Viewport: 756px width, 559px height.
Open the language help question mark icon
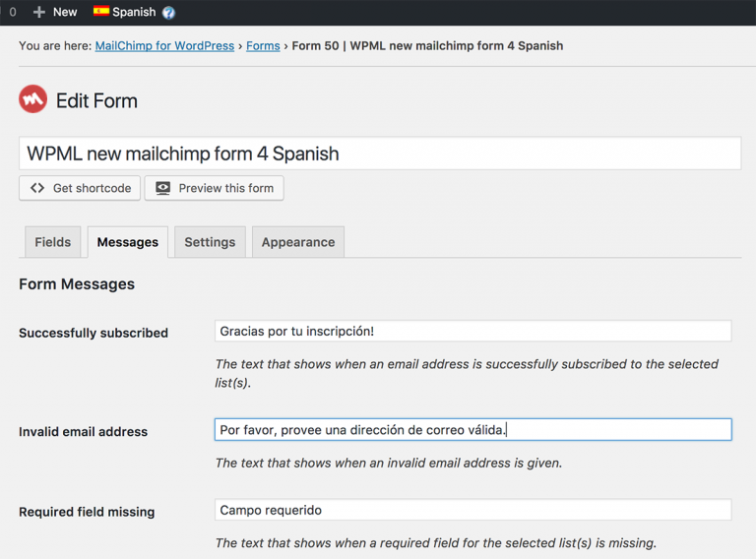coord(168,13)
